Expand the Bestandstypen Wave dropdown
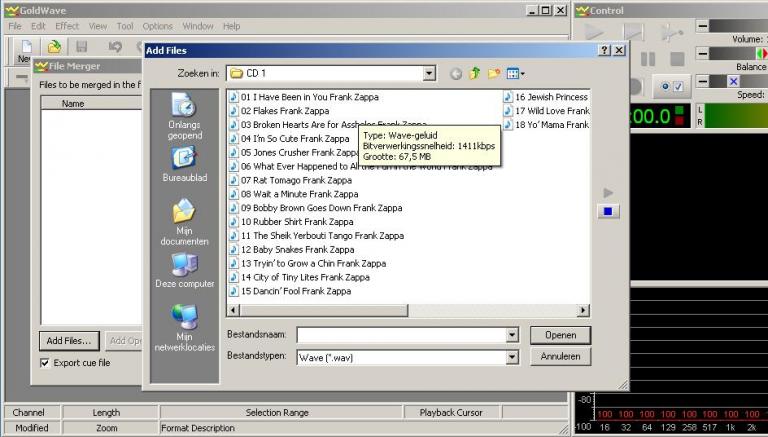The height and width of the screenshot is (437, 768). pos(512,356)
